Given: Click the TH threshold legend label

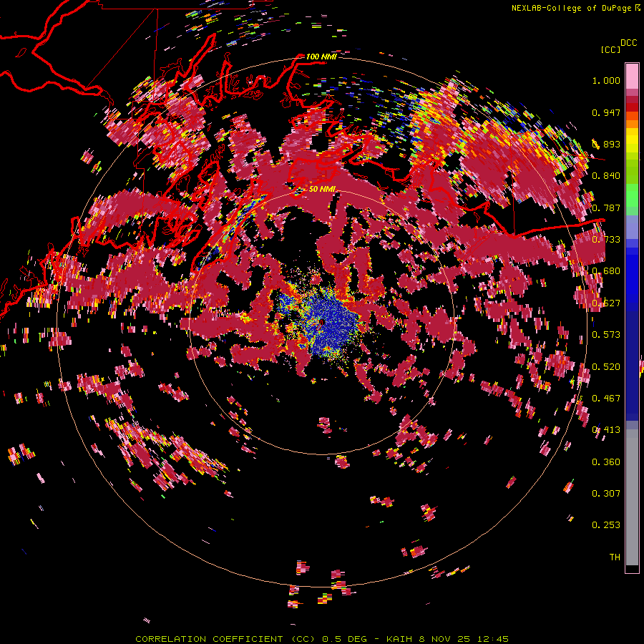Looking at the screenshot, I should [x=615, y=557].
